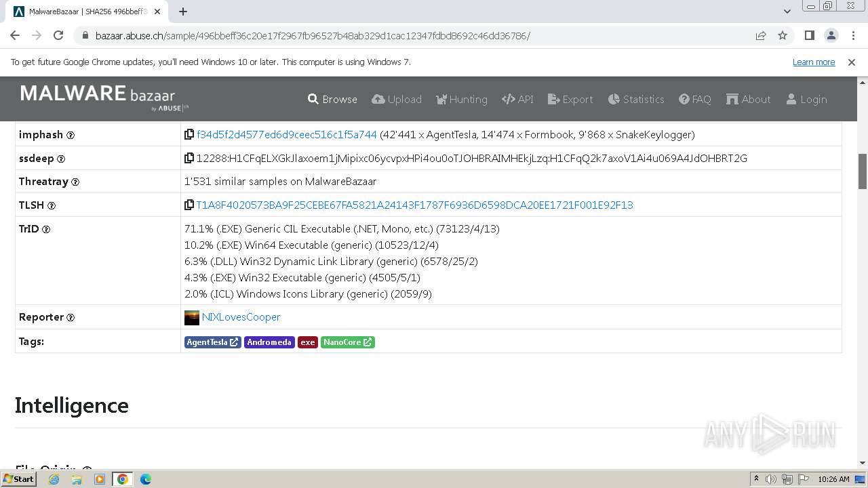Select the 10.2% Win64 Executable line
The image size is (868, 488).
[311, 245]
